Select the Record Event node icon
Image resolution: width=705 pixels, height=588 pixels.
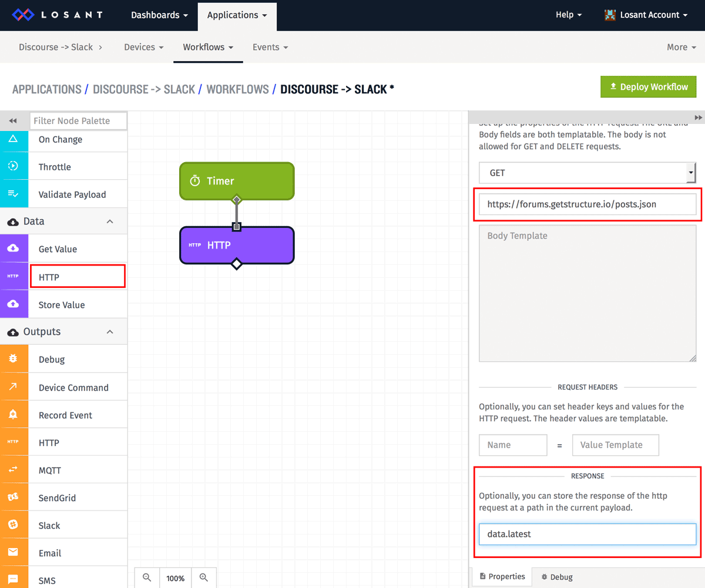[x=14, y=414]
